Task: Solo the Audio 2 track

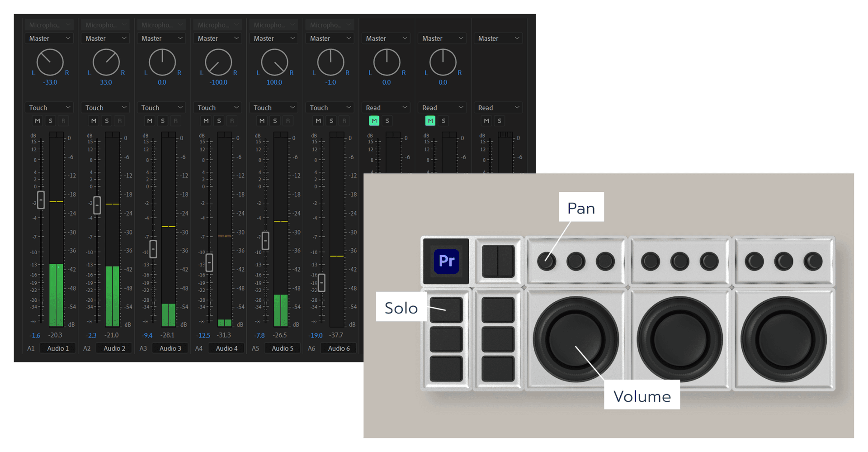Action: tap(106, 120)
